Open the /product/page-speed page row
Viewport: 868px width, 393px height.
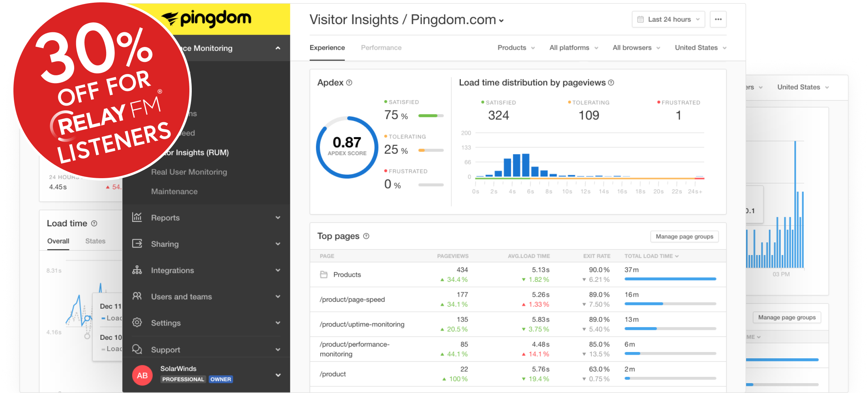coord(518,300)
